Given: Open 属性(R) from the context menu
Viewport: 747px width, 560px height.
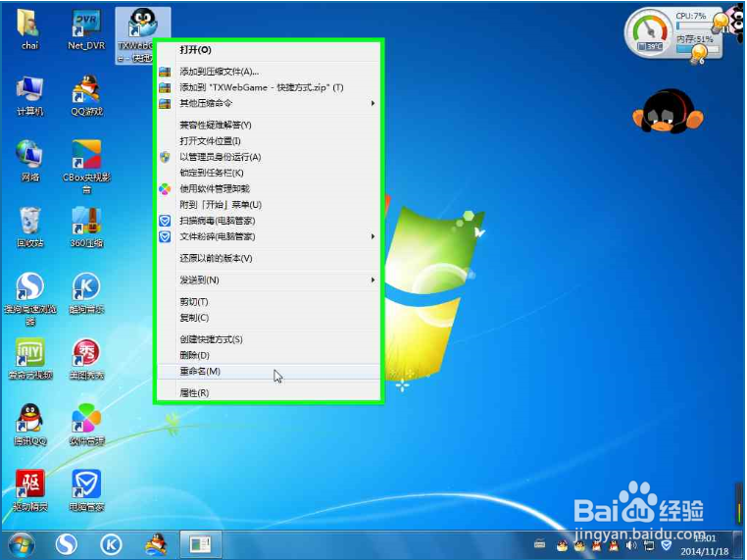Looking at the screenshot, I should [x=269, y=393].
